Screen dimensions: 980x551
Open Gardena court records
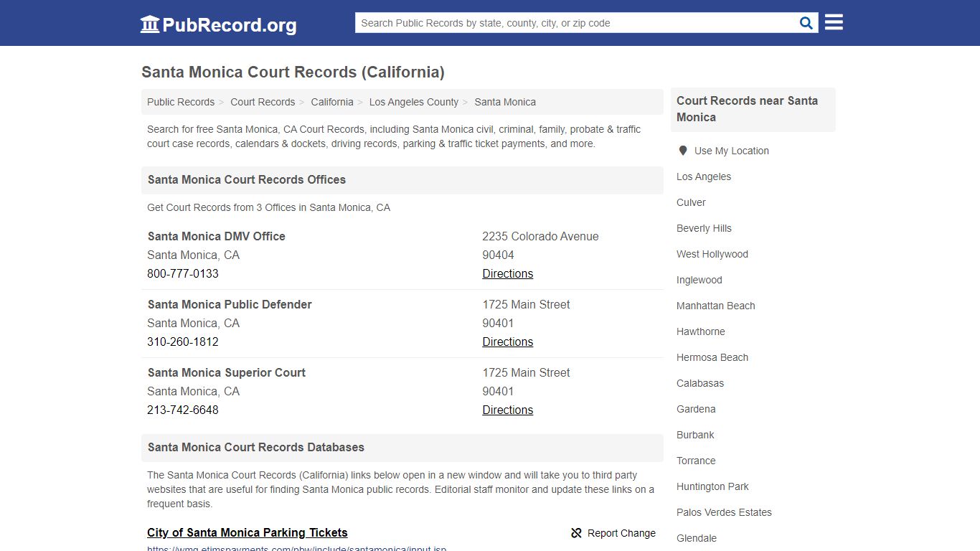pyautogui.click(x=696, y=409)
